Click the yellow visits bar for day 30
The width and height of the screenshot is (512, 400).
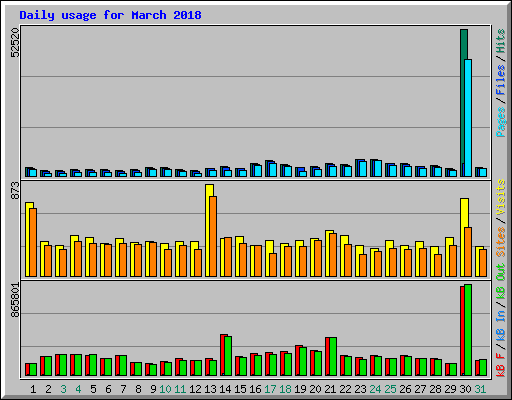(x=463, y=237)
